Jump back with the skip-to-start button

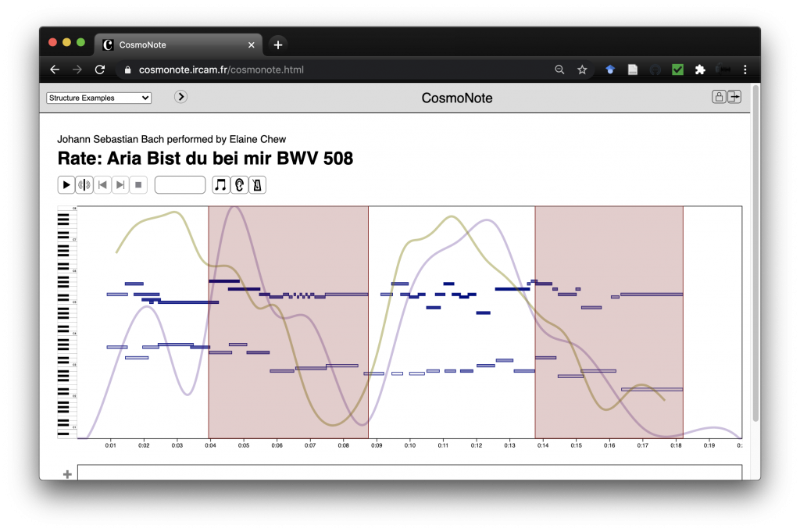click(102, 184)
